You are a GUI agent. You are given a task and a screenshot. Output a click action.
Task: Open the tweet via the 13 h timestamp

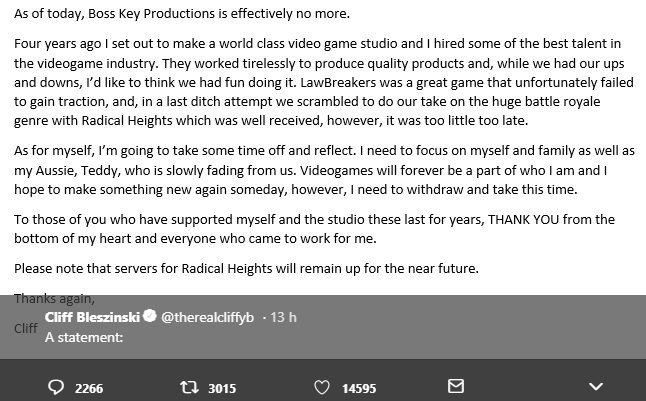point(283,317)
